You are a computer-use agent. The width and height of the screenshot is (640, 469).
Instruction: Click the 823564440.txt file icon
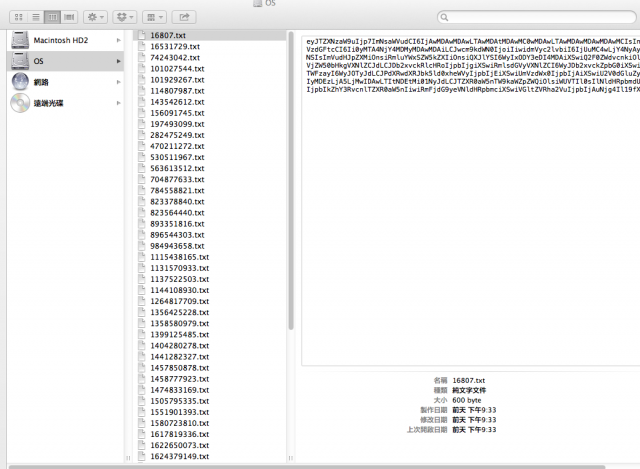pos(142,212)
